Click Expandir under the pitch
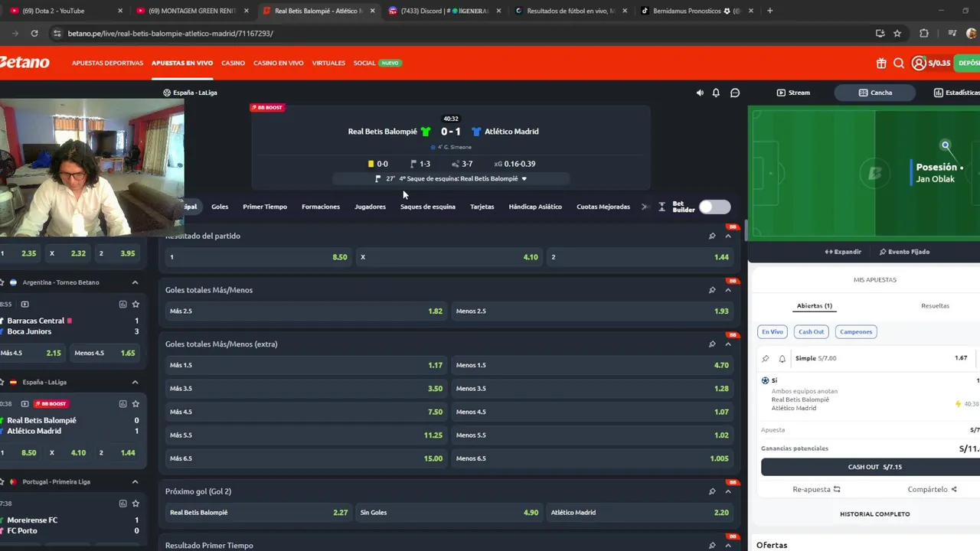Viewport: 980px width, 551px height. tap(843, 252)
